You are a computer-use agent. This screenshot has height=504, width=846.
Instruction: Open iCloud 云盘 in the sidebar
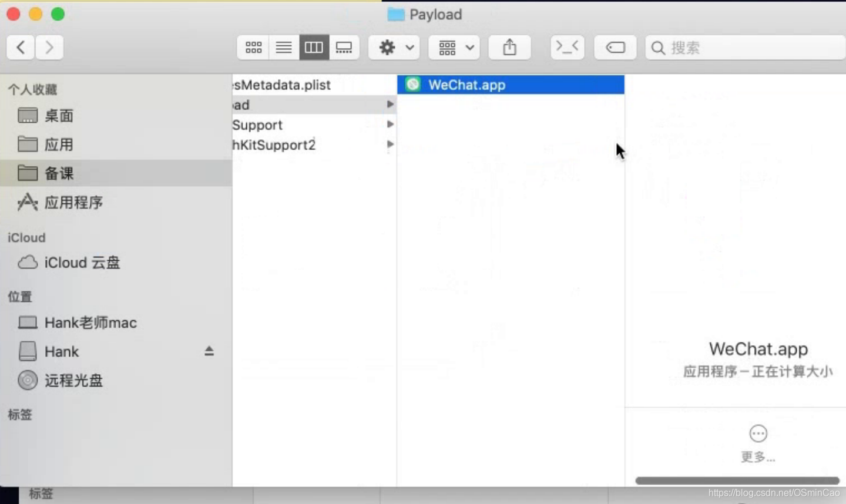(x=116, y=263)
